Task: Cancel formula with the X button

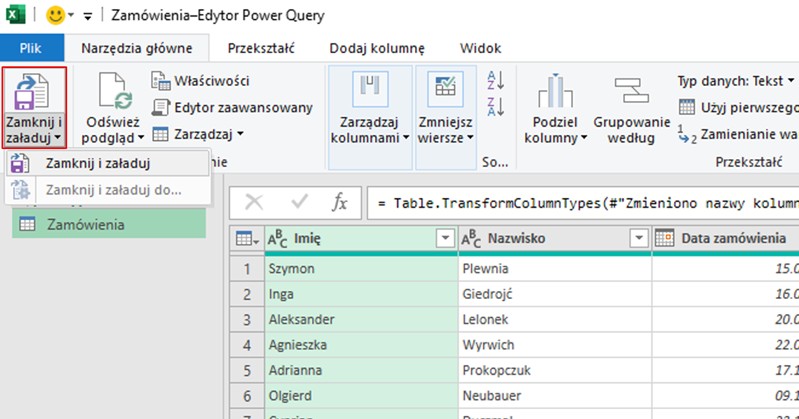Action: [254, 202]
